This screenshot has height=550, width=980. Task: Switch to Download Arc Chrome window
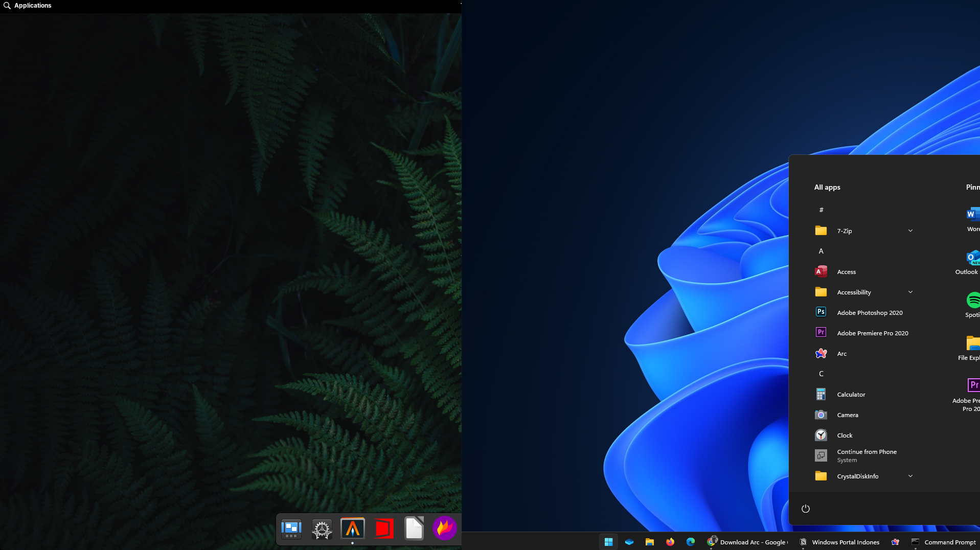[747, 542]
